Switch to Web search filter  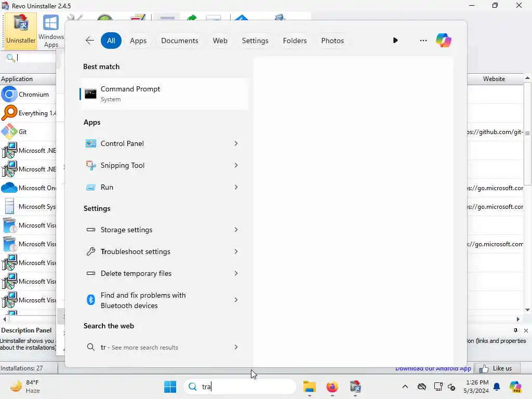point(220,41)
